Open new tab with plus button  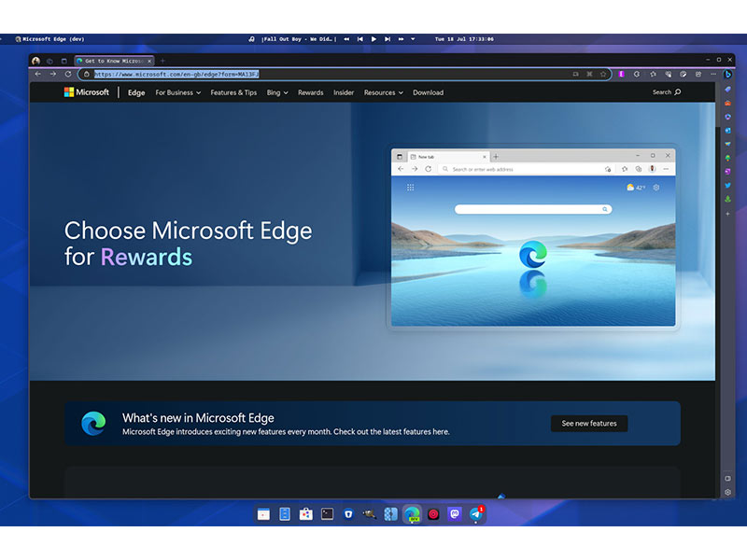point(162,61)
